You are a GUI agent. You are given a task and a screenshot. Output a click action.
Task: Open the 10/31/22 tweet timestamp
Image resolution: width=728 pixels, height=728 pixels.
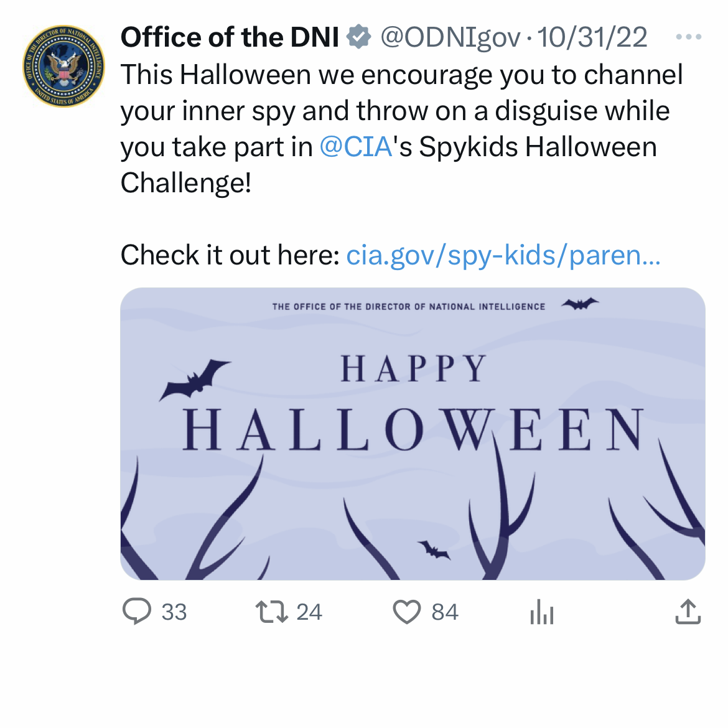coord(592,37)
